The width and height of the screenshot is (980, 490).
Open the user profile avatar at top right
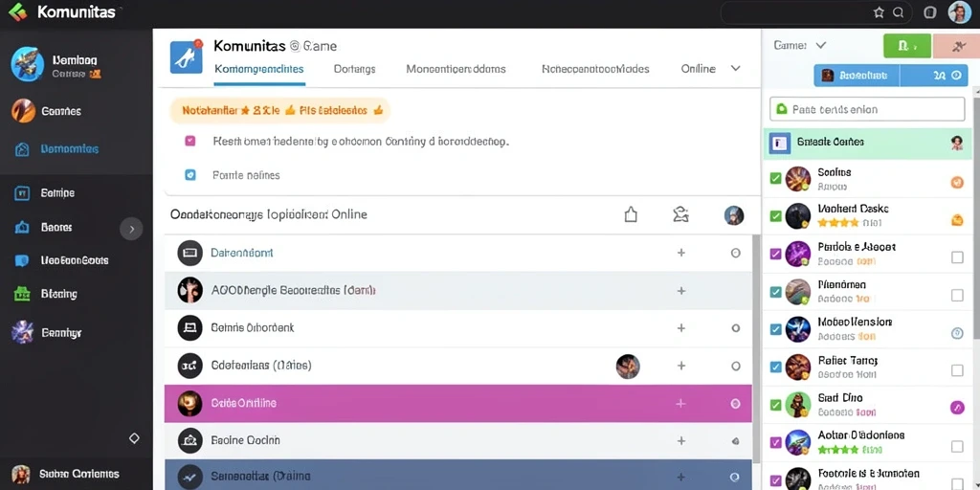point(959,12)
